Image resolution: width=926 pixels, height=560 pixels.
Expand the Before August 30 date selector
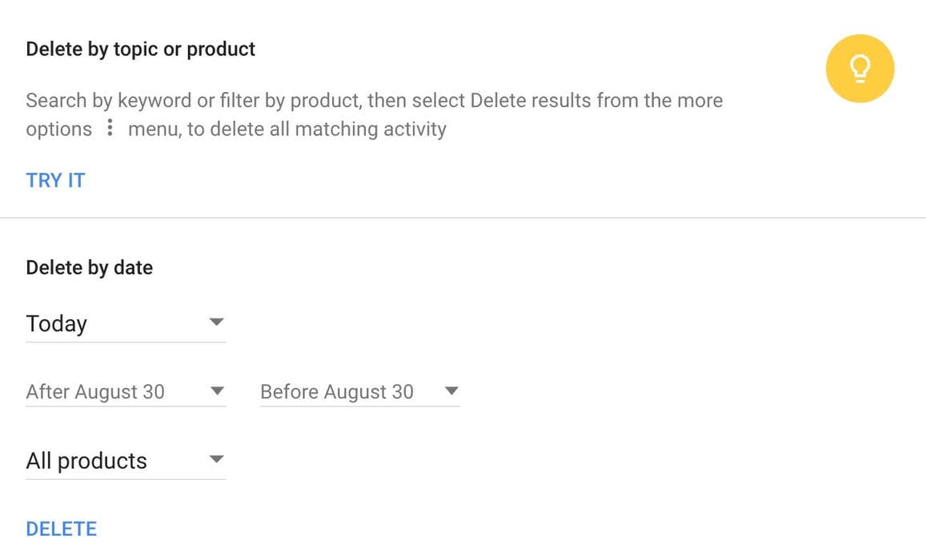[451, 390]
